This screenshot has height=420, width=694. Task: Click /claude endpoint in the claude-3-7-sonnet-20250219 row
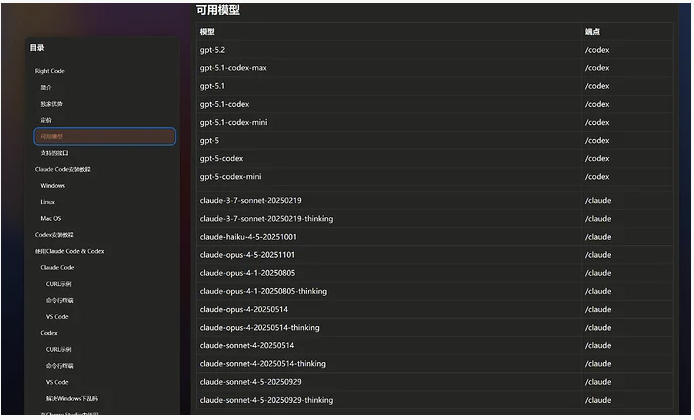coord(598,200)
